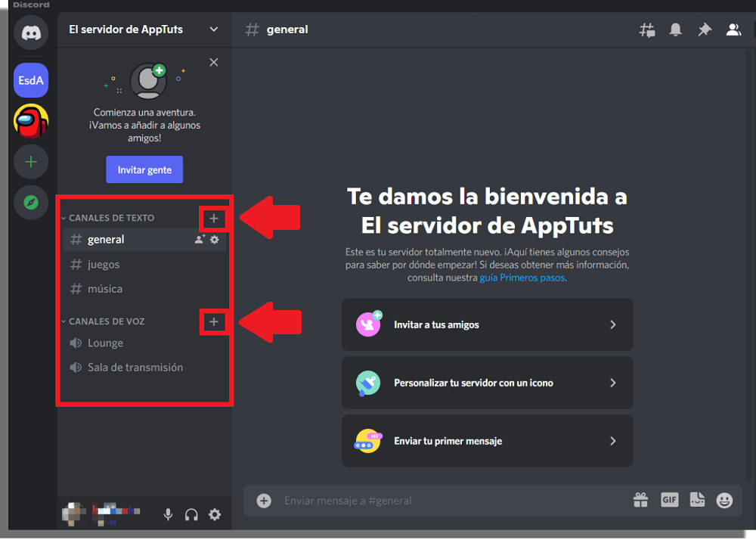Open the GIF picker
Viewport: 756px width, 540px height.
point(669,500)
